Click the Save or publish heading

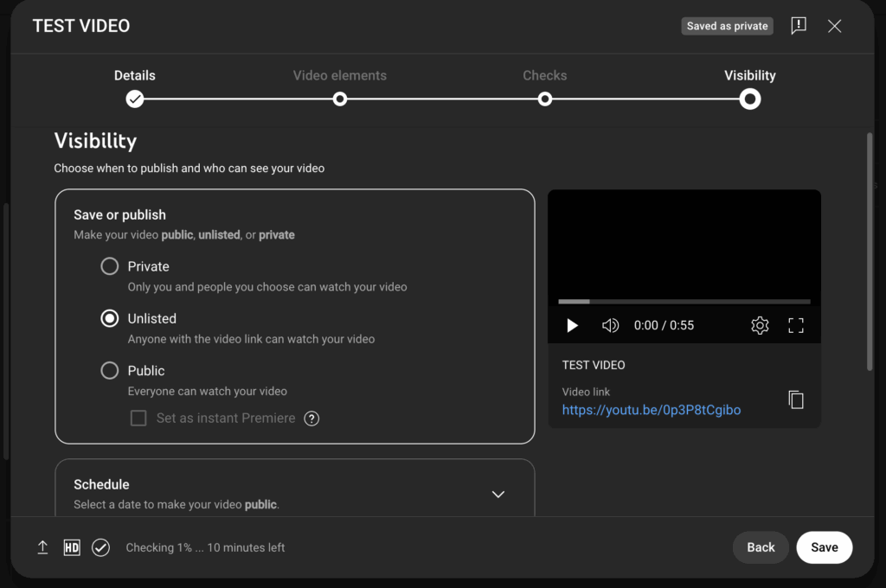(119, 214)
